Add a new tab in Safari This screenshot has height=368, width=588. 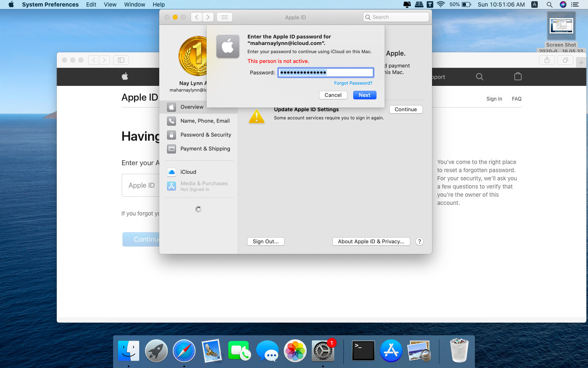pyautogui.click(x=581, y=63)
